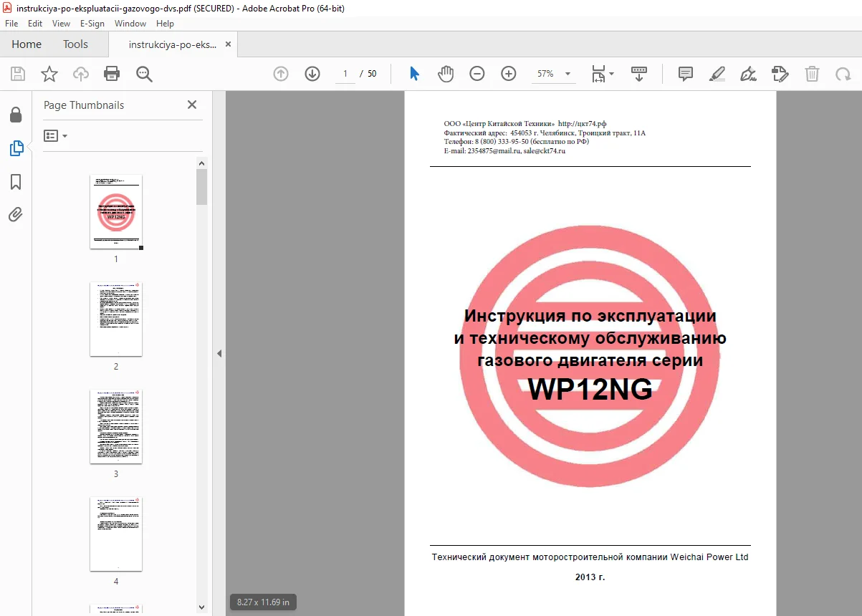Screen dimensions: 862x616
Task: Open the E-Sign menu
Action: pyautogui.click(x=92, y=24)
